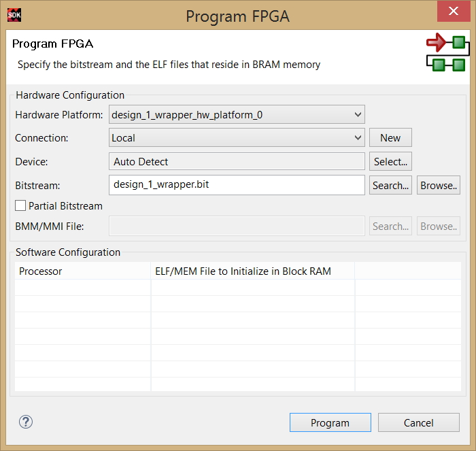Open help via question mark icon
Viewport: 476px width, 451px height.
click(x=26, y=422)
